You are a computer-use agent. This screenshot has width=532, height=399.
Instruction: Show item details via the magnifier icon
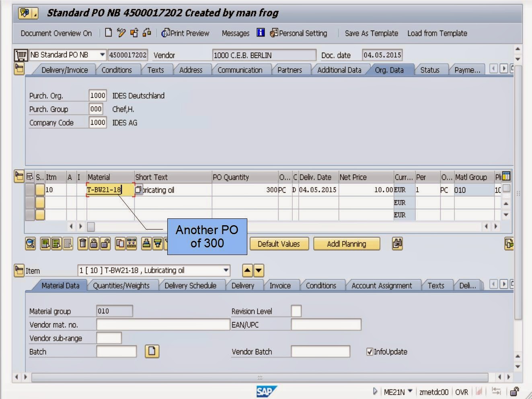(x=30, y=244)
